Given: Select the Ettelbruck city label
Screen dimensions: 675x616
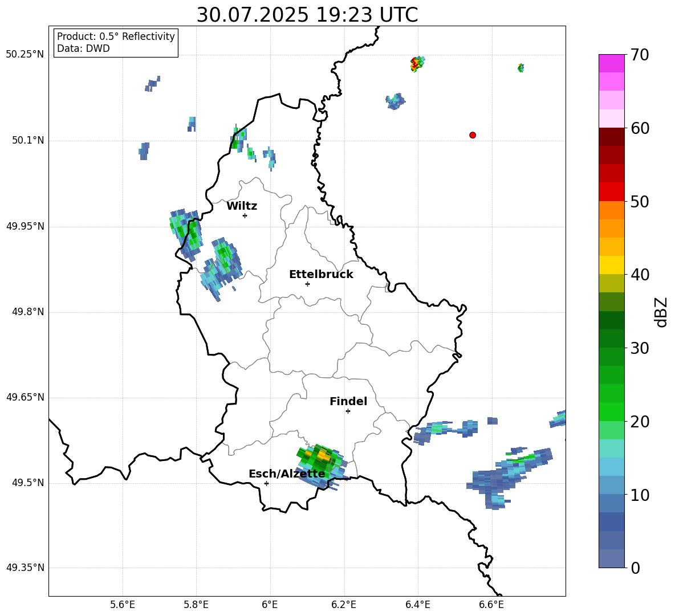Looking at the screenshot, I should (321, 275).
